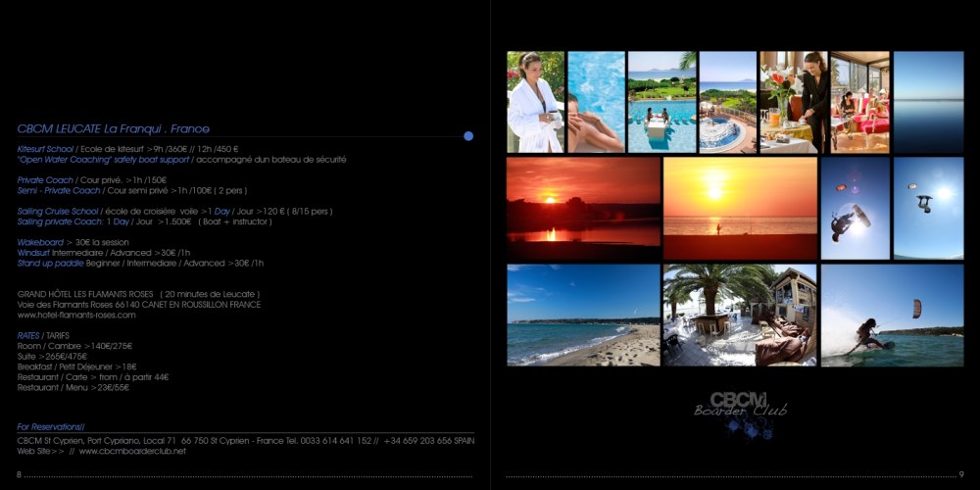Click the sandy beach coastline photo
This screenshot has height=490, width=980.
[x=583, y=315]
